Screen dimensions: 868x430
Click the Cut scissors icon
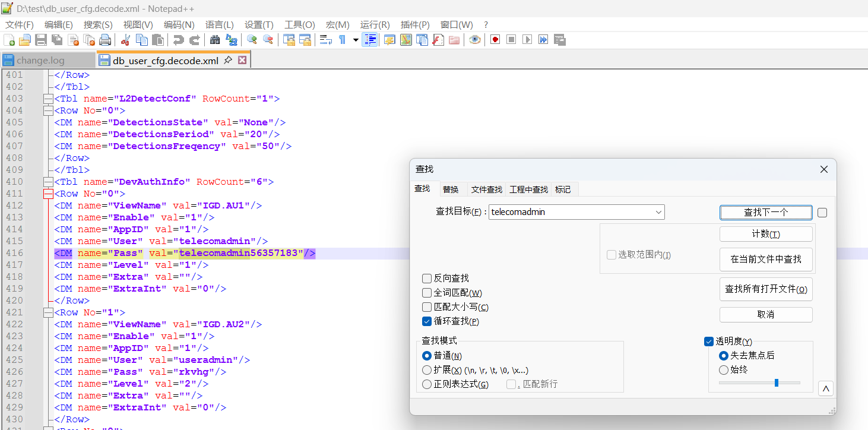pyautogui.click(x=125, y=40)
